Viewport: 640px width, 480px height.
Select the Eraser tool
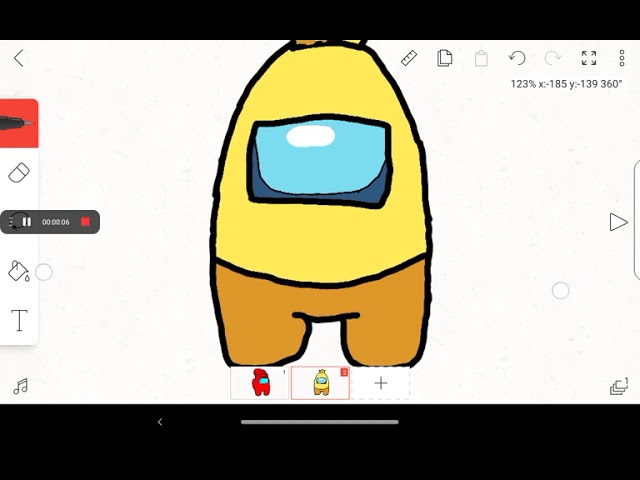19,173
